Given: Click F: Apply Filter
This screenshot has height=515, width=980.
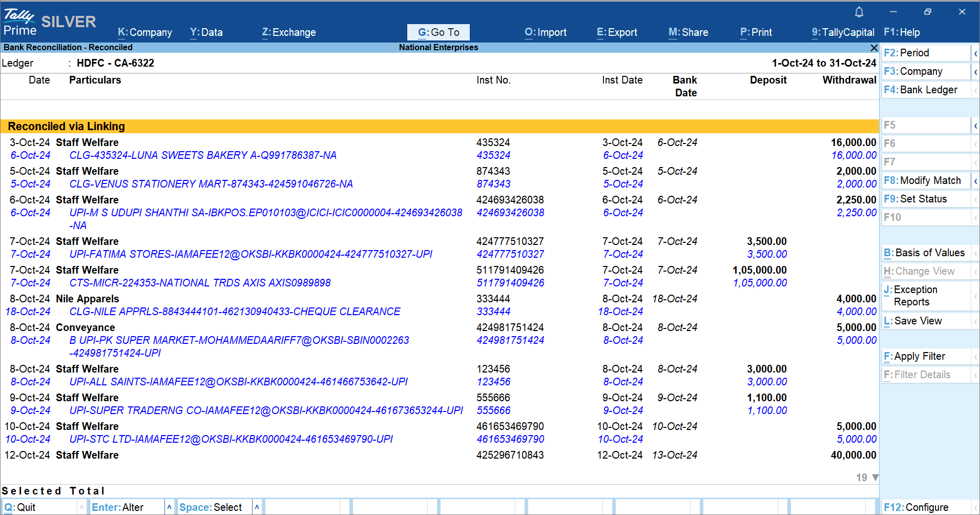Looking at the screenshot, I should pyautogui.click(x=926, y=357).
